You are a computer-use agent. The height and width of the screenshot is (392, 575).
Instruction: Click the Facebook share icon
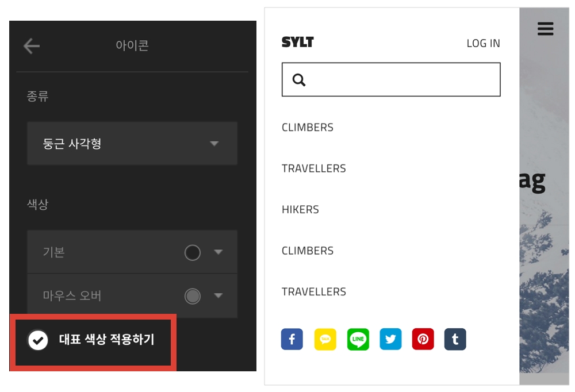pyautogui.click(x=292, y=339)
